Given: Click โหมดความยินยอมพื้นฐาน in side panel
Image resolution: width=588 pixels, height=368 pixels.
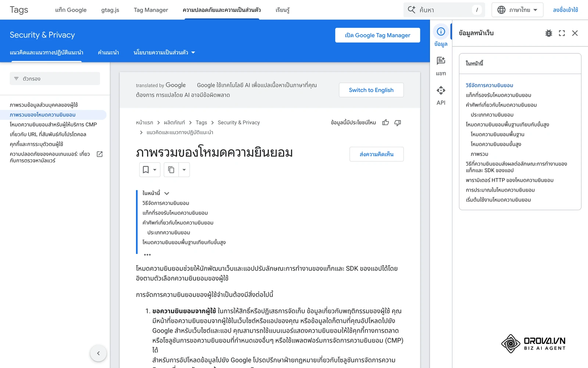Looking at the screenshot, I should [x=498, y=134].
